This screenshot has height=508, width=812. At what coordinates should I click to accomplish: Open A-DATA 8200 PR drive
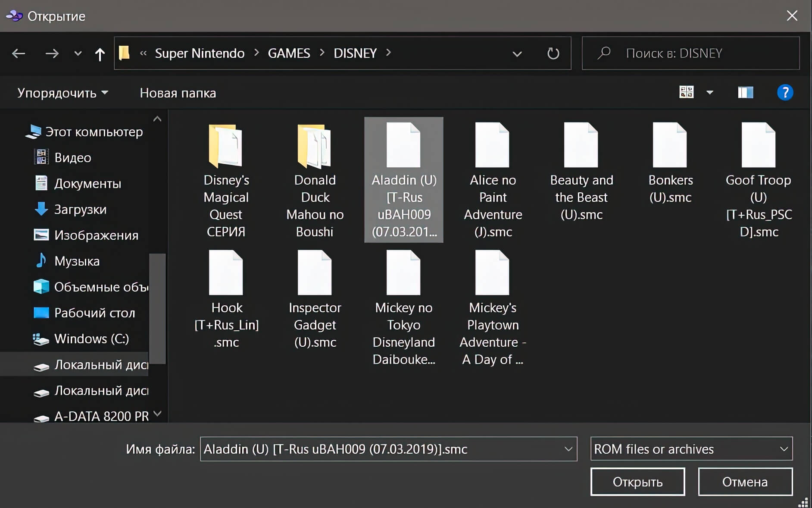tap(91, 416)
